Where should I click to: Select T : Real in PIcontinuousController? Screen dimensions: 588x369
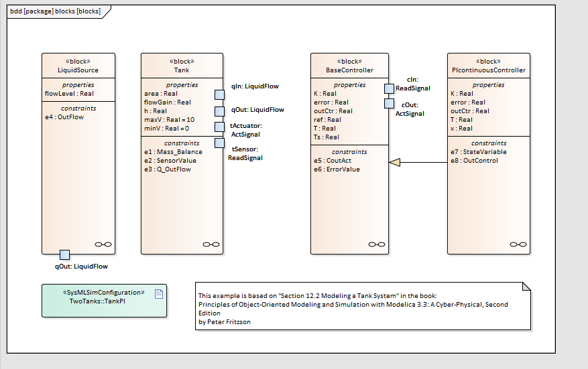(x=462, y=119)
